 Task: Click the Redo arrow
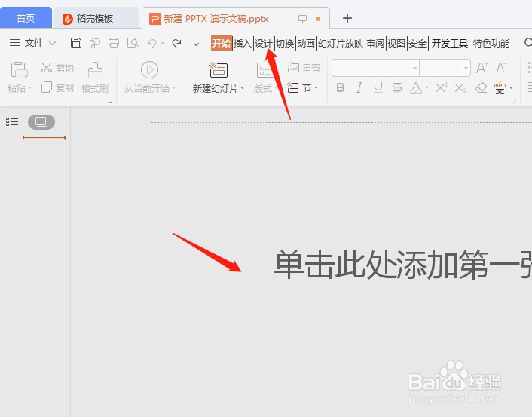(x=176, y=43)
